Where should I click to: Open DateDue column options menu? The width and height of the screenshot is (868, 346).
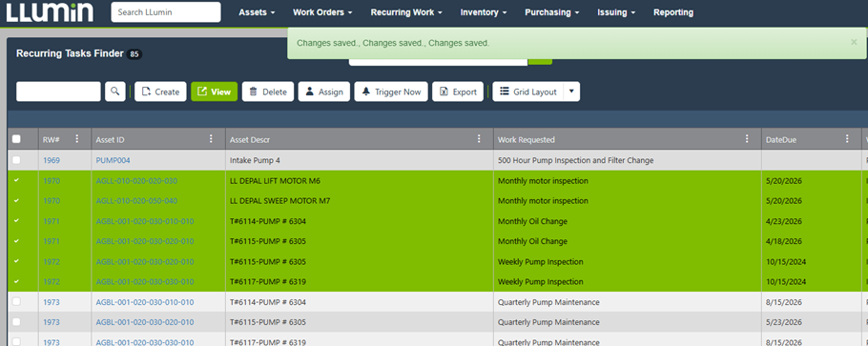(x=847, y=139)
